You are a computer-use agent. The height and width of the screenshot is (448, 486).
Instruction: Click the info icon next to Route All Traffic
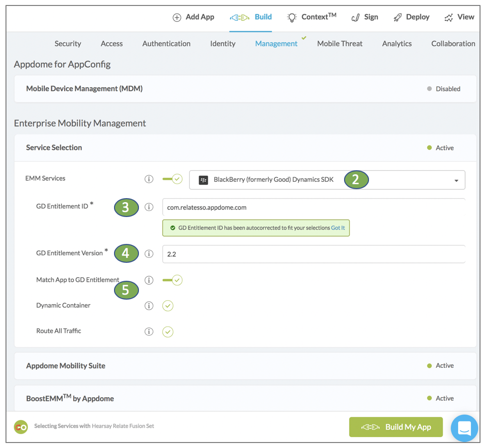(149, 332)
